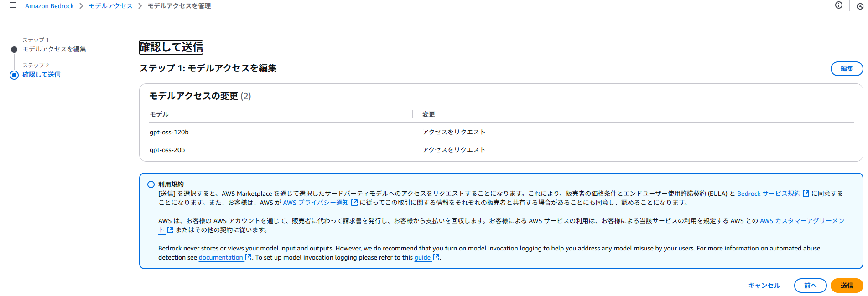Open the AWS カスタマーアグリーメント link
Viewport: 868px width, 296px height.
point(802,221)
